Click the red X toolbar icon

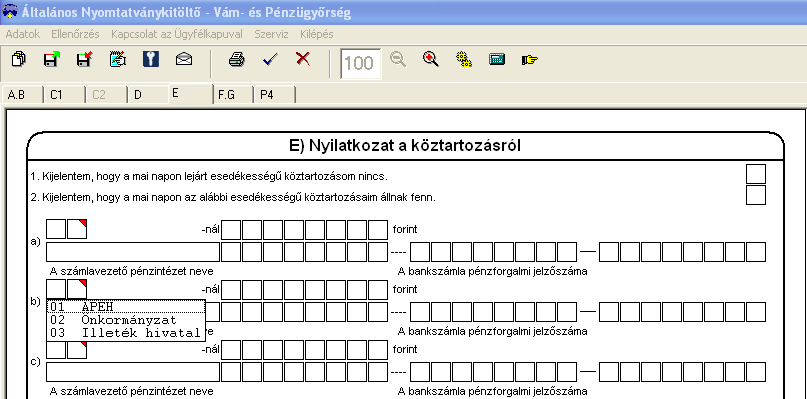[303, 59]
